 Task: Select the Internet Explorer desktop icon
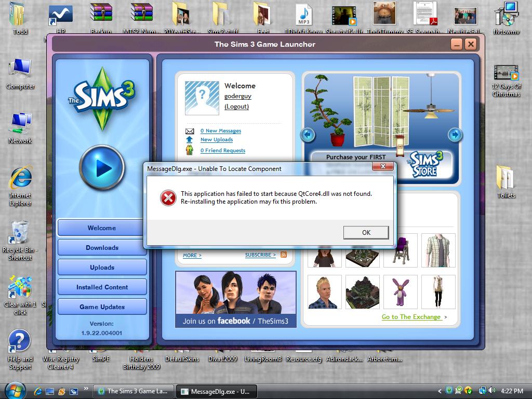click(x=20, y=187)
